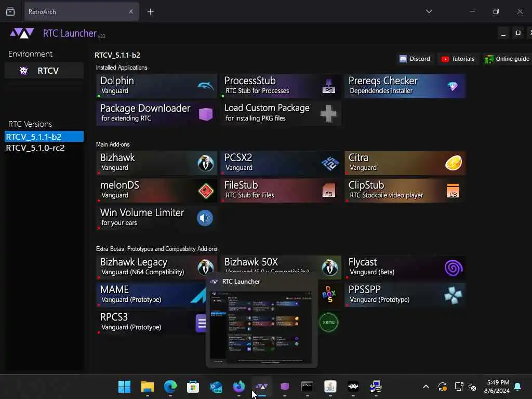This screenshot has width=532, height=399.
Task: Open Package Downloader for extending RTC
Action: coord(157,114)
